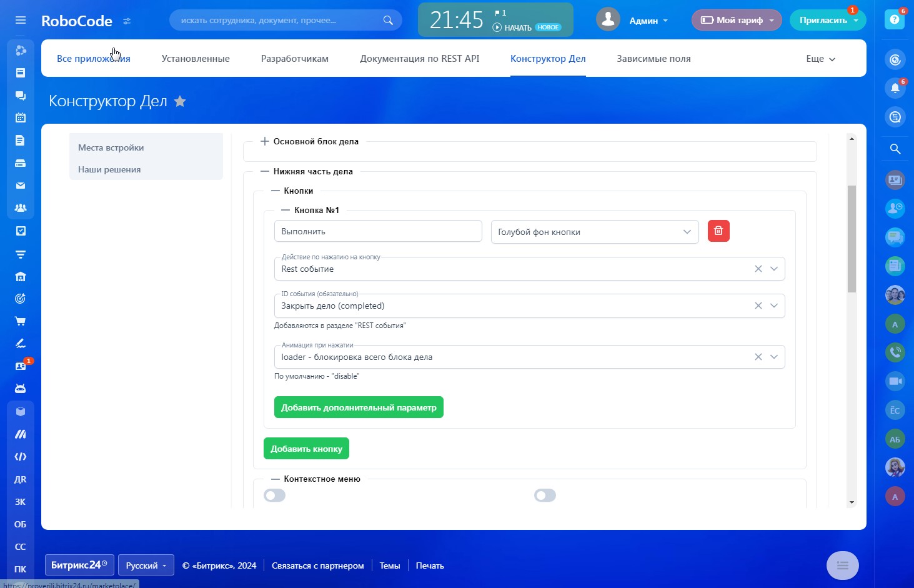Switch to the Зависимые поля tab

tap(653, 59)
